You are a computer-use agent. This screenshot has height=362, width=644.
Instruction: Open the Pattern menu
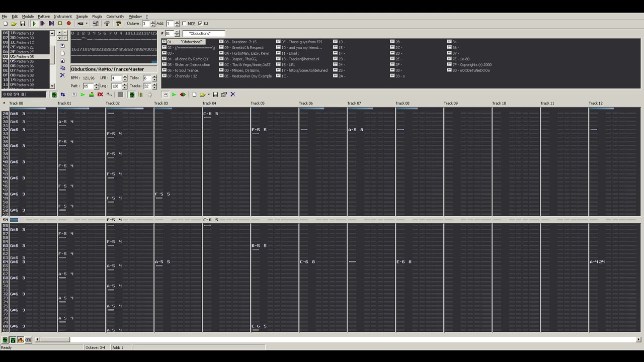tap(44, 17)
